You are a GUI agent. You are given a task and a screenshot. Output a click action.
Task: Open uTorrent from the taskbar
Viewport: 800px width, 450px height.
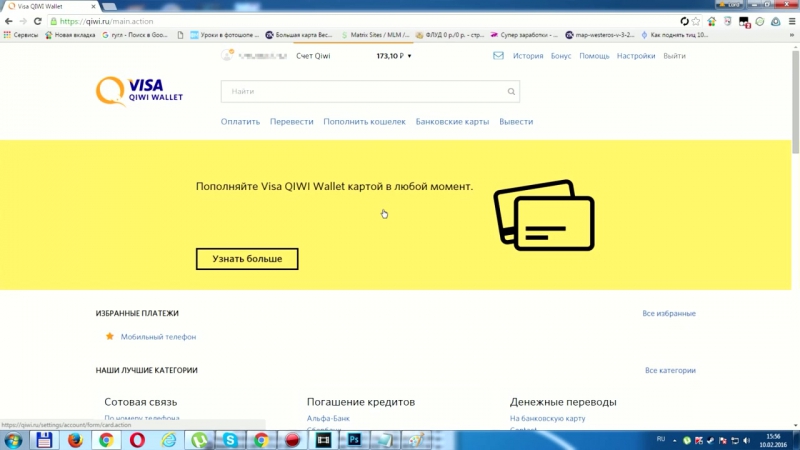[199, 440]
